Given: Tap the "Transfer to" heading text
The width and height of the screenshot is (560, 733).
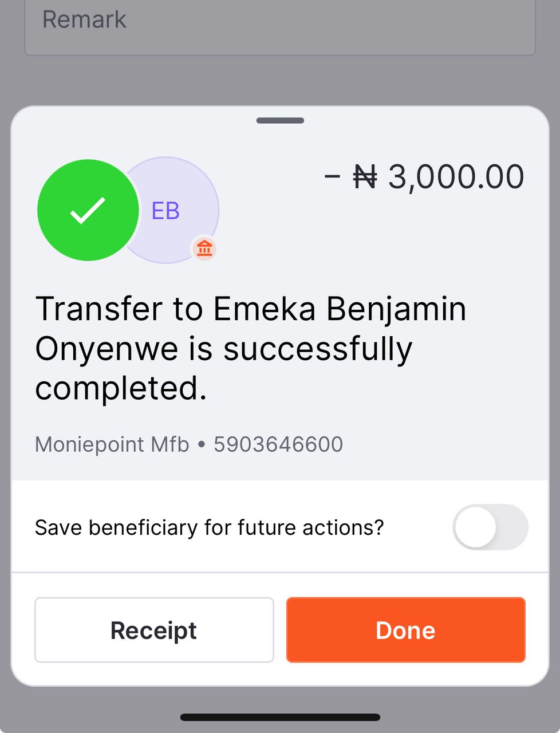Looking at the screenshot, I should point(119,309).
